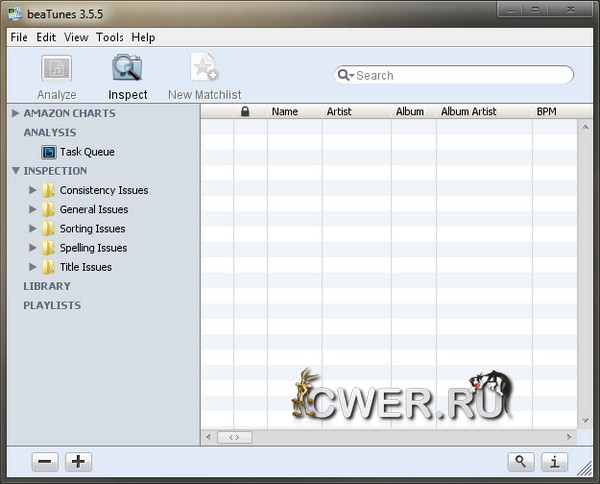
Task: Expand the Amazon Charts section
Action: click(15, 113)
